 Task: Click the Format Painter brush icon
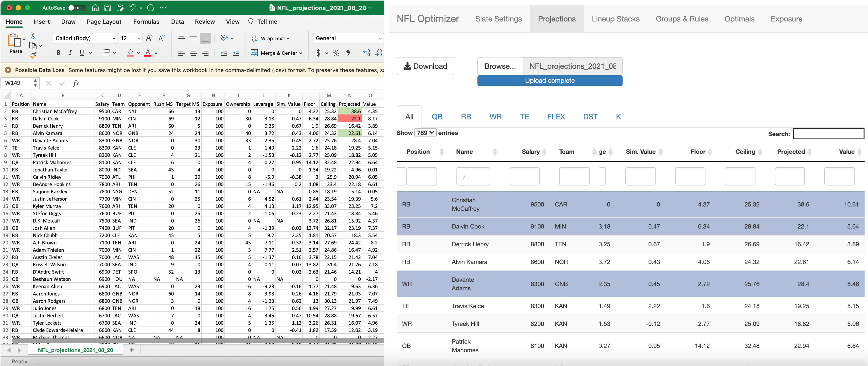pos(33,55)
